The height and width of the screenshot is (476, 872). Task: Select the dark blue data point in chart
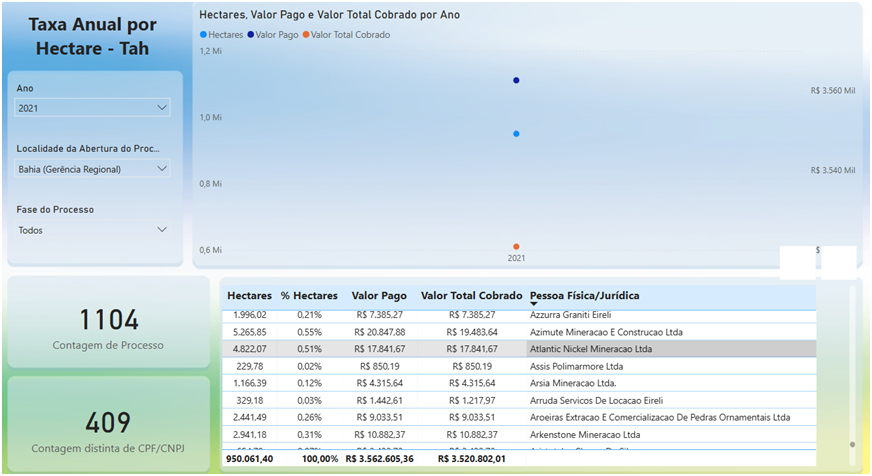(516, 80)
